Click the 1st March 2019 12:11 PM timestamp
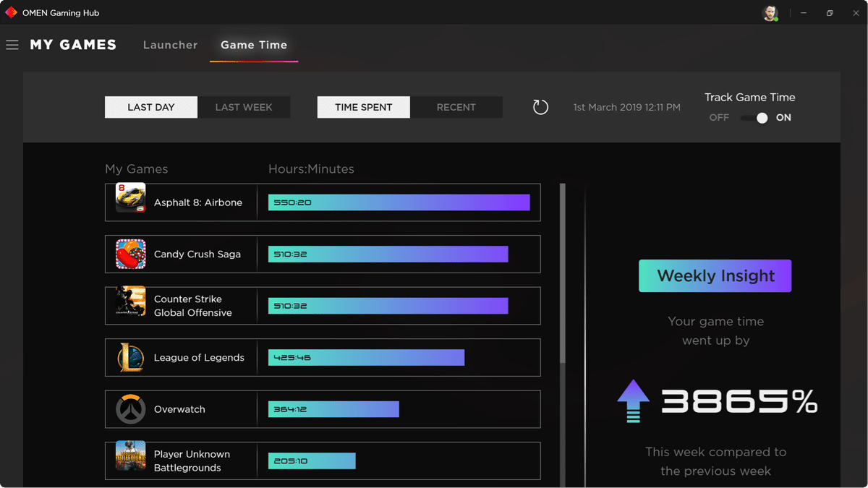Image resolution: width=868 pixels, height=488 pixels. click(x=627, y=107)
